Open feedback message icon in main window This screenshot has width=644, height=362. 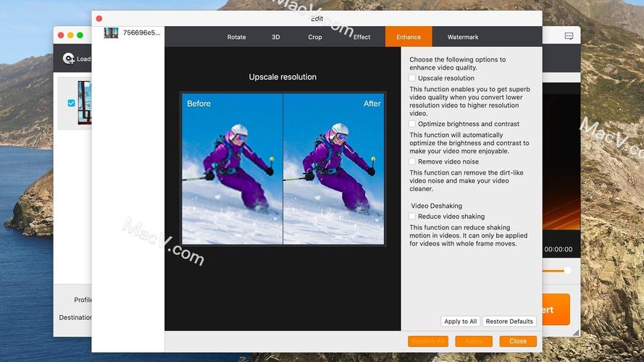click(569, 36)
